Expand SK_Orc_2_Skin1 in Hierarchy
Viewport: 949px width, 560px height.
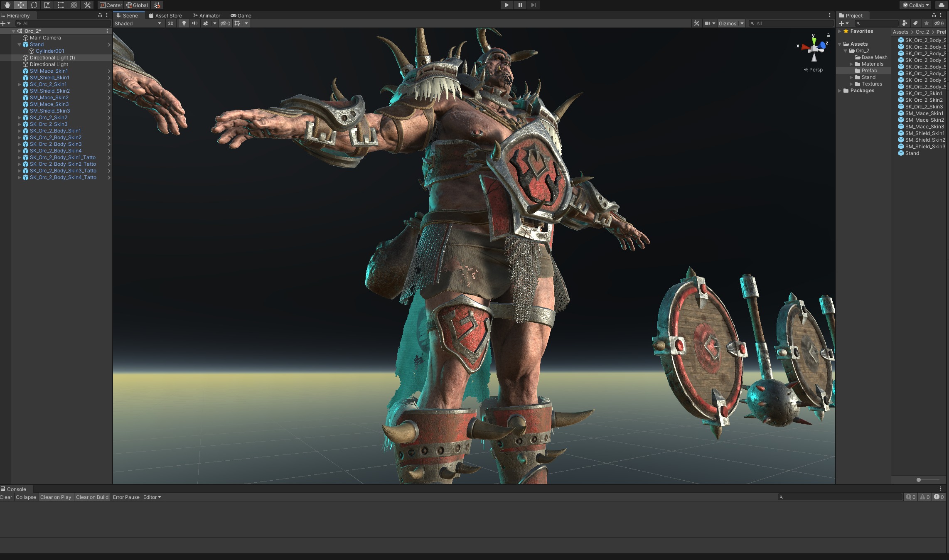pyautogui.click(x=19, y=84)
